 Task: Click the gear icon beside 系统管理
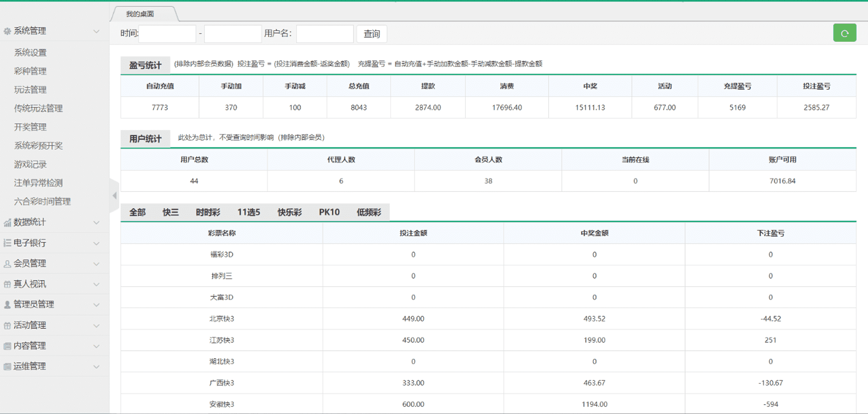(7, 31)
